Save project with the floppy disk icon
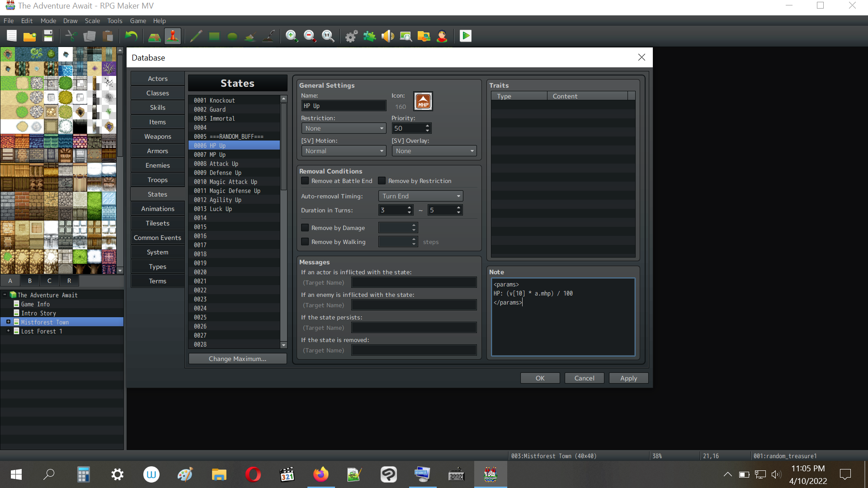The width and height of the screenshot is (868, 488). [x=48, y=36]
